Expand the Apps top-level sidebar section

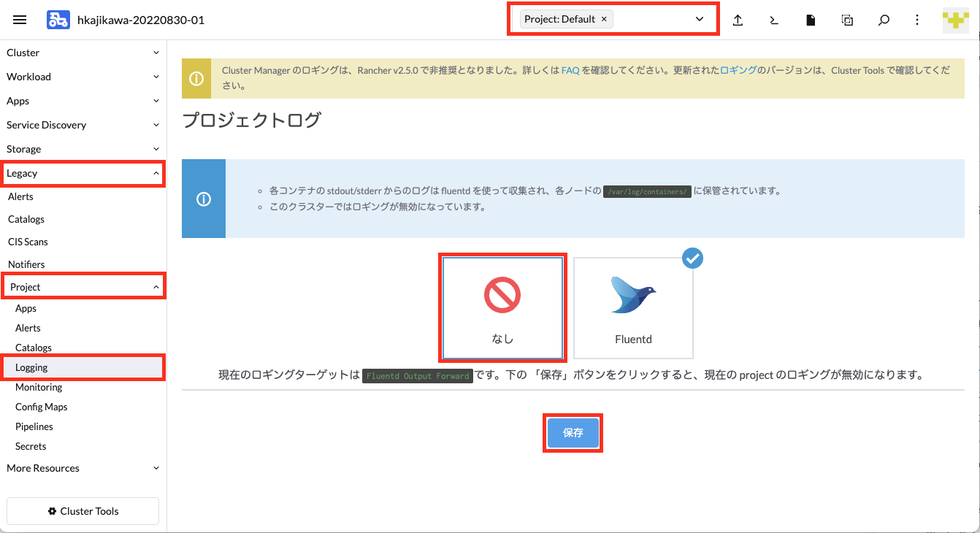[83, 101]
